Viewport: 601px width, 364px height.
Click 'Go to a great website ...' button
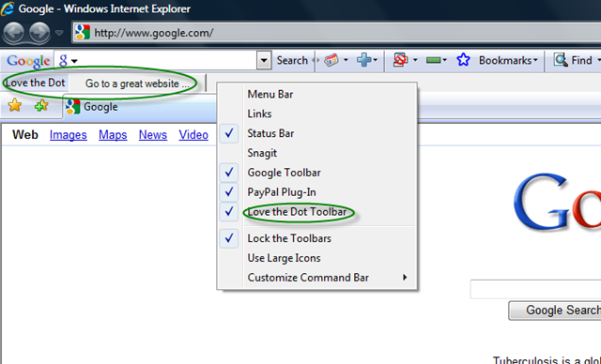point(137,83)
